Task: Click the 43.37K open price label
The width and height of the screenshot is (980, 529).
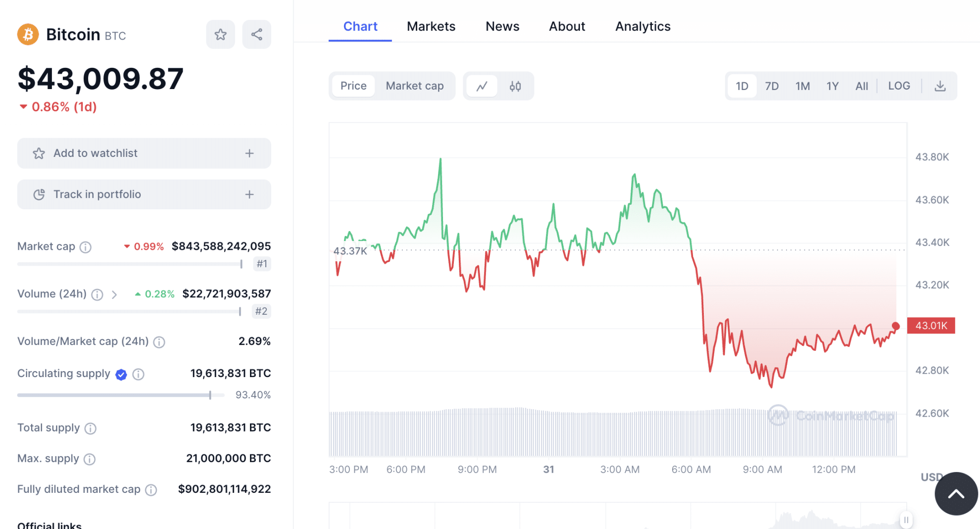Action: (350, 251)
